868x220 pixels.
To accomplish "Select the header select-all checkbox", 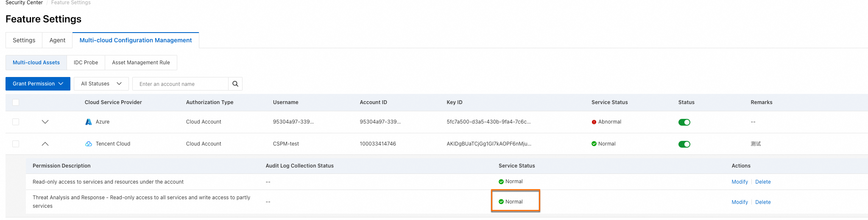I will coord(16,102).
